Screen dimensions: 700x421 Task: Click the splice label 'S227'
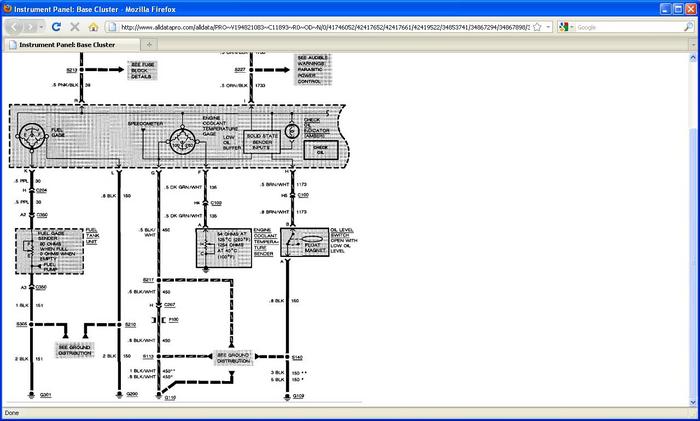240,70
